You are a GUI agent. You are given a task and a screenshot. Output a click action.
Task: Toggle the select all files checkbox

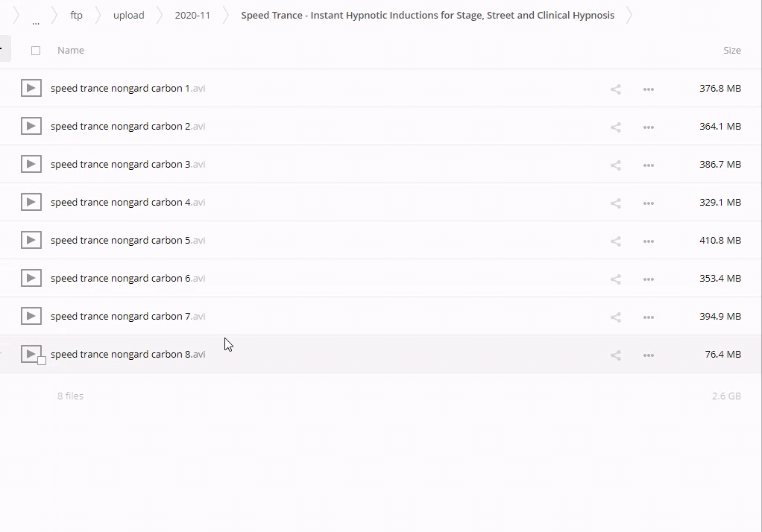tap(36, 51)
